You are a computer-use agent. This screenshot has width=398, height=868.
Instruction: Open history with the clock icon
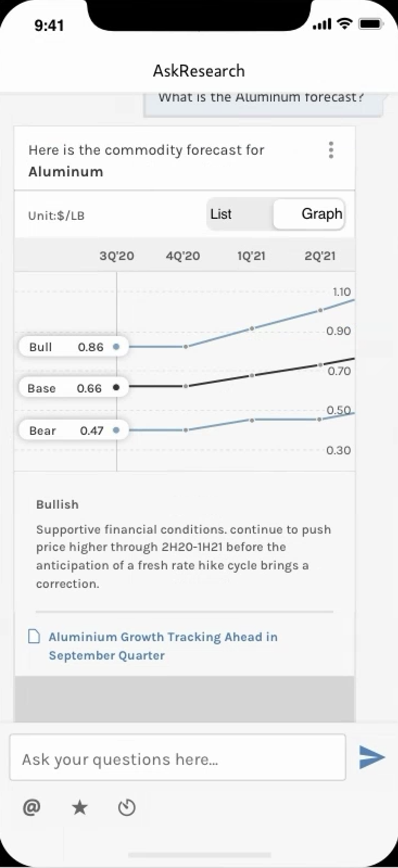coord(127,808)
